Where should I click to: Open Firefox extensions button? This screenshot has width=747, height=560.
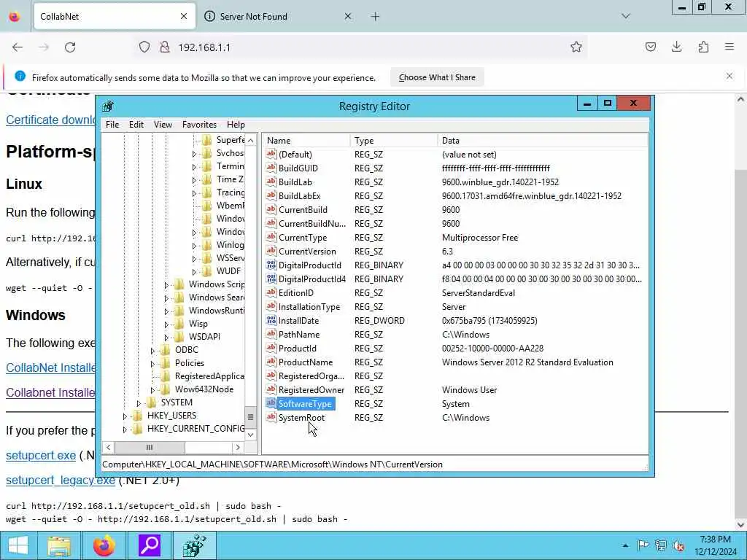coord(703,47)
